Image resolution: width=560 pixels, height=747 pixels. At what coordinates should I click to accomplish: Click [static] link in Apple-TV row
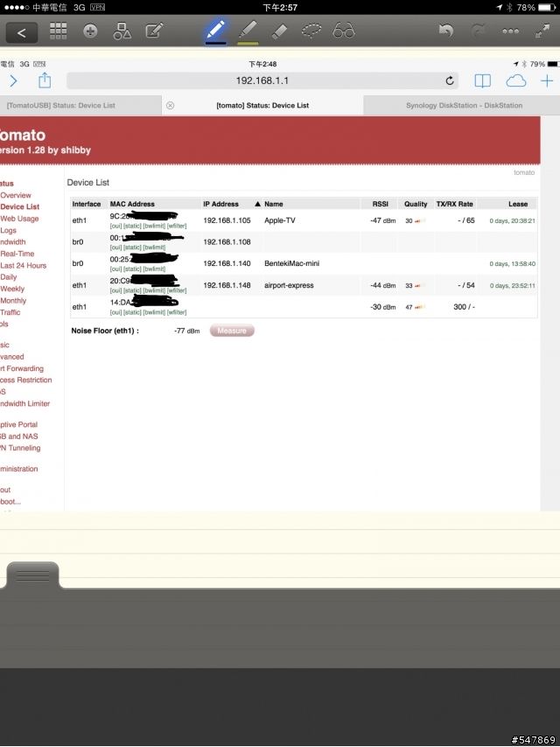tap(132, 226)
